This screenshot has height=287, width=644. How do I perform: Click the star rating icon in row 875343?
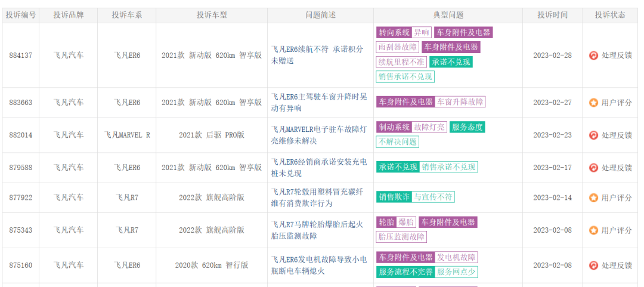click(x=593, y=230)
